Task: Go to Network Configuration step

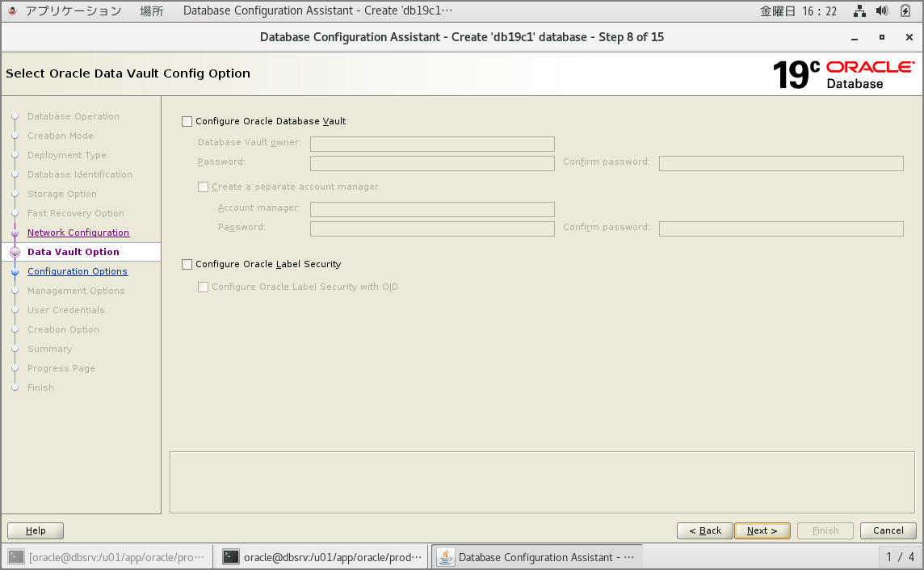Action: click(x=78, y=233)
